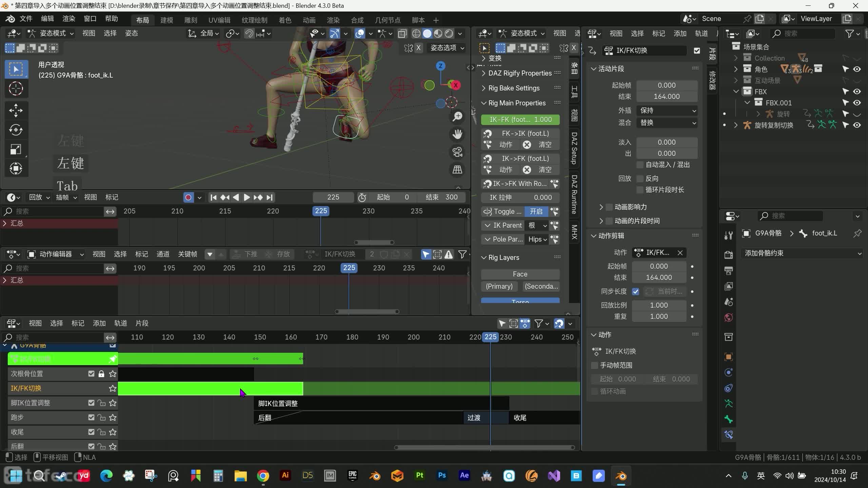The image size is (868, 488).
Task: Play the animation forward
Action: pyautogui.click(x=247, y=197)
